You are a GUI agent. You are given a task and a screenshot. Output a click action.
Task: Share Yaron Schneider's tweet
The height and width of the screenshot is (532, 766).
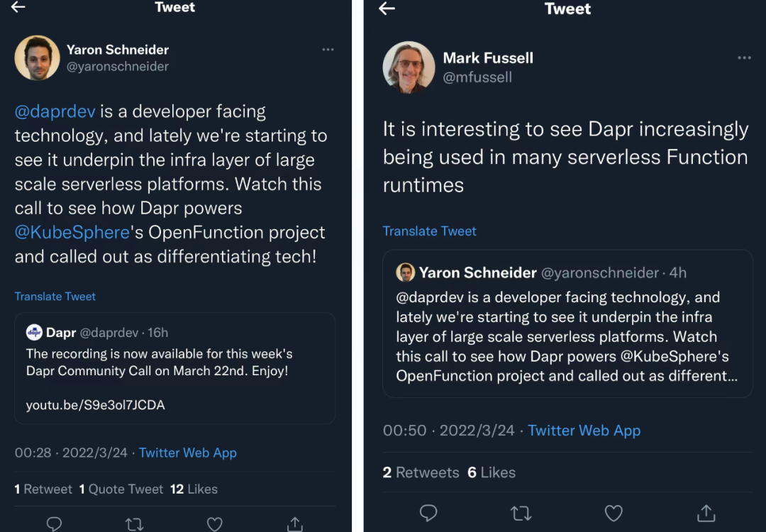[295, 524]
